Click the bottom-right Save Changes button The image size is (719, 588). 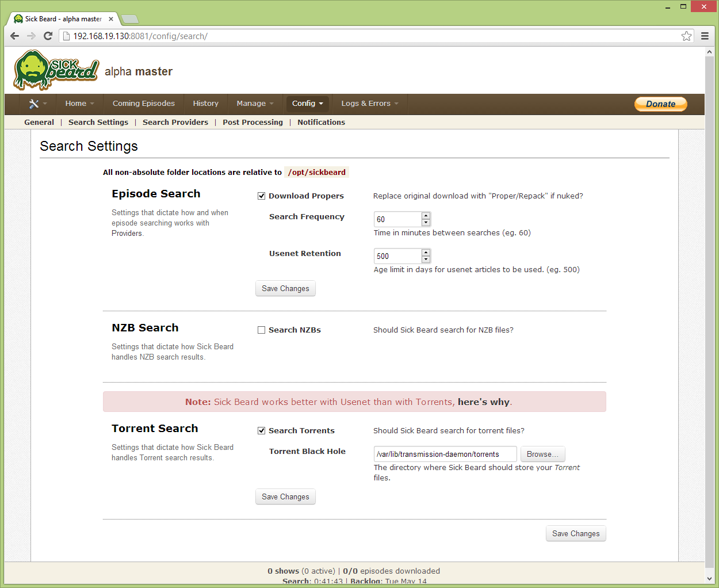point(576,534)
